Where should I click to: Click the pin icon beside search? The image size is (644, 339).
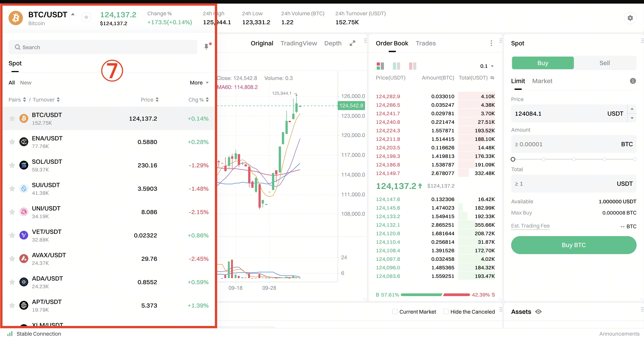click(206, 47)
